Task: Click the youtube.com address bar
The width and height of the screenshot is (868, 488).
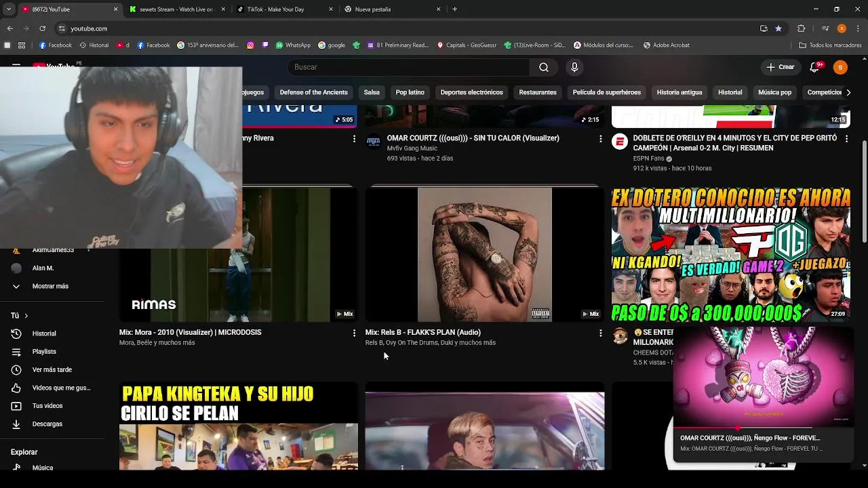Action: tap(407, 28)
